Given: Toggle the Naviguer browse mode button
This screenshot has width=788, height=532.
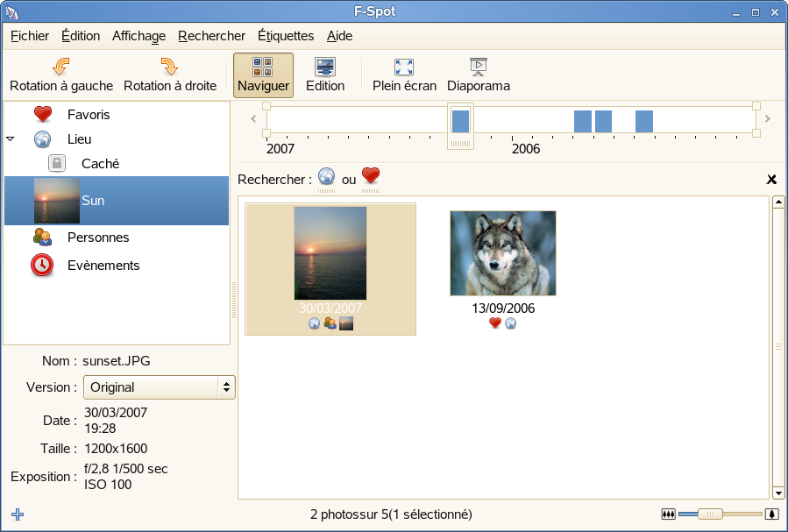Looking at the screenshot, I should tap(263, 75).
